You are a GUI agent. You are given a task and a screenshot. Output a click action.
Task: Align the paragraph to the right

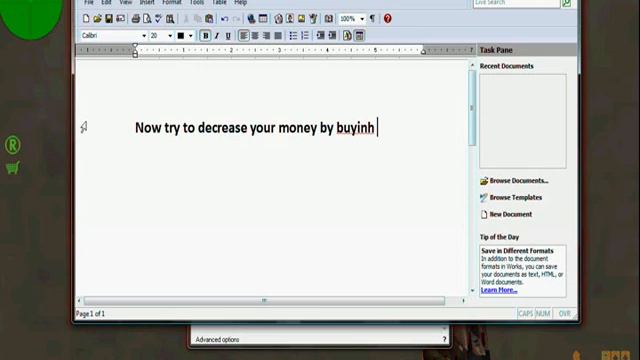pyautogui.click(x=267, y=36)
